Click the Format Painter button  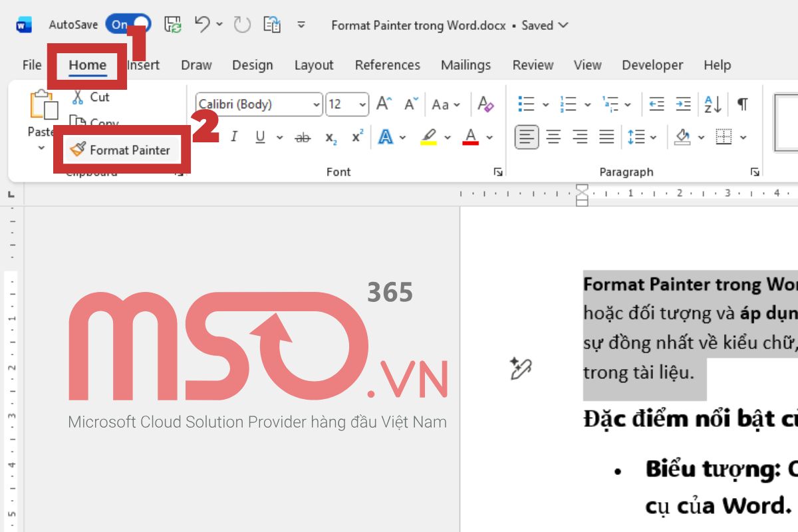(x=121, y=150)
